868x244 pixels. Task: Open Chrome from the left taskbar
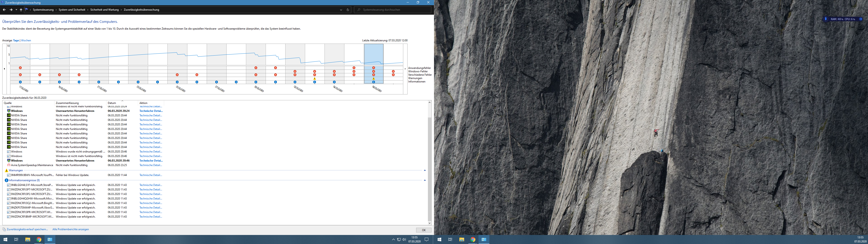pos(39,240)
